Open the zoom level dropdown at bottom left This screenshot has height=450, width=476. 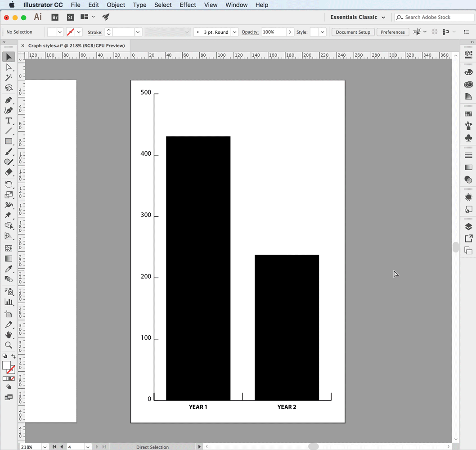[x=45, y=446]
